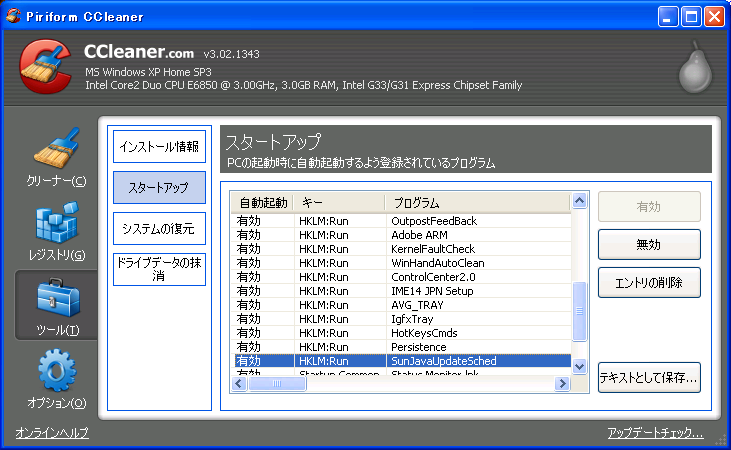Sort by the 自動起動 column header
Screen dimensions: 731x450
262,203
